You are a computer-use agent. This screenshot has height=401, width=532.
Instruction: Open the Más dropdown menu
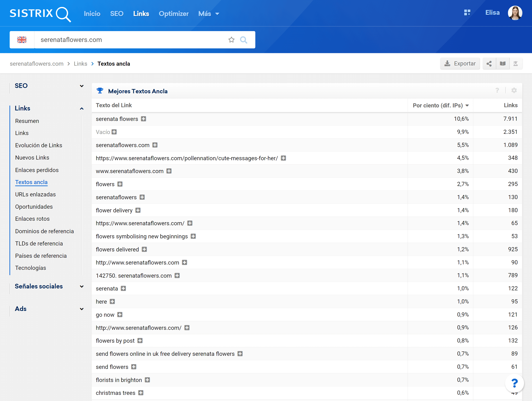pyautogui.click(x=209, y=14)
